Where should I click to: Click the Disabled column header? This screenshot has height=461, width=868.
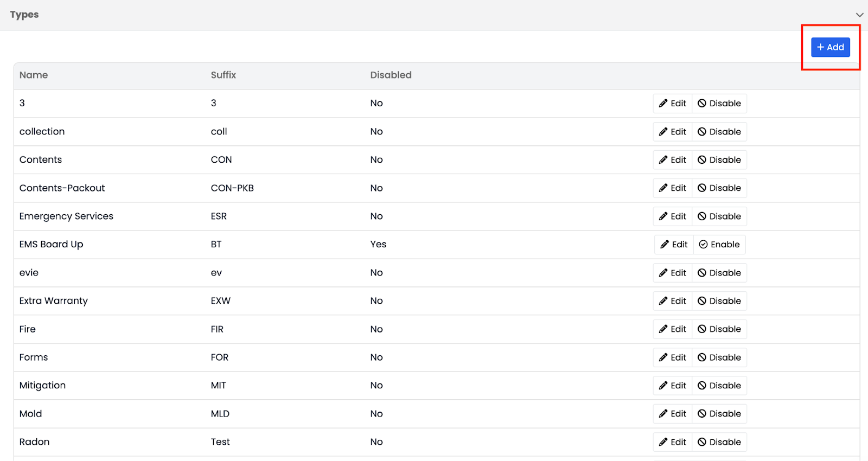391,75
